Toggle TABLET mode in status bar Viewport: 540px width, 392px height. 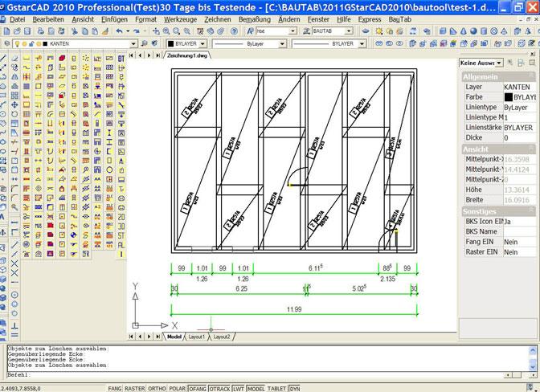pos(276,388)
